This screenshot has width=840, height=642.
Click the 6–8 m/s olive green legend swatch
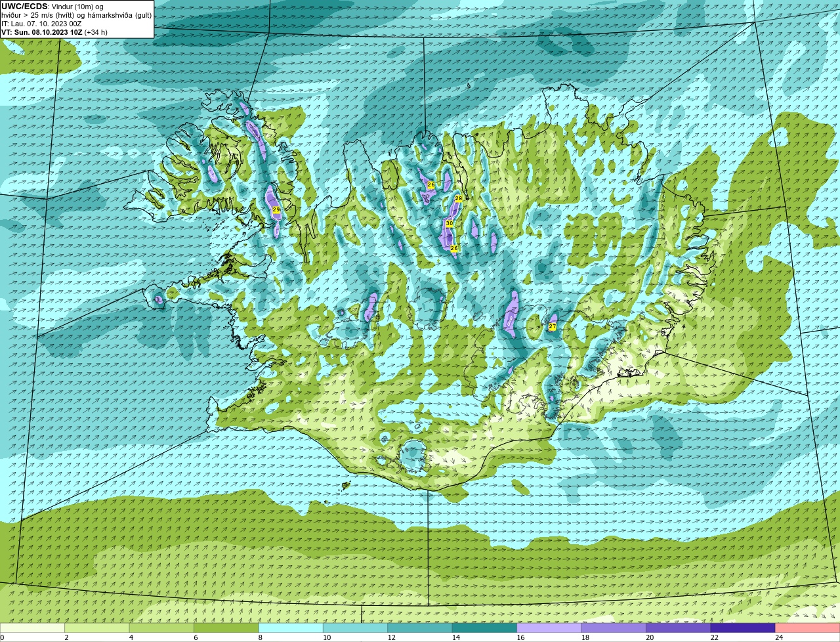228,628
